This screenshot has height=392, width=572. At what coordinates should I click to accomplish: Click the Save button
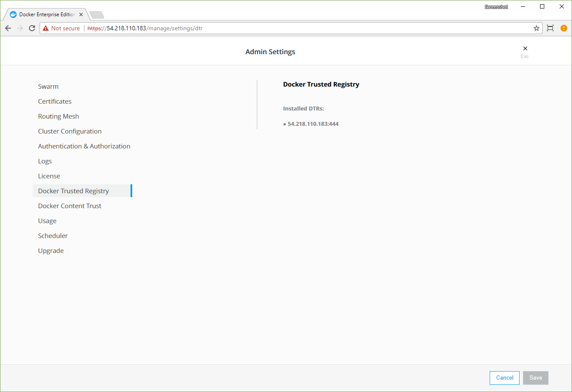pyautogui.click(x=535, y=378)
